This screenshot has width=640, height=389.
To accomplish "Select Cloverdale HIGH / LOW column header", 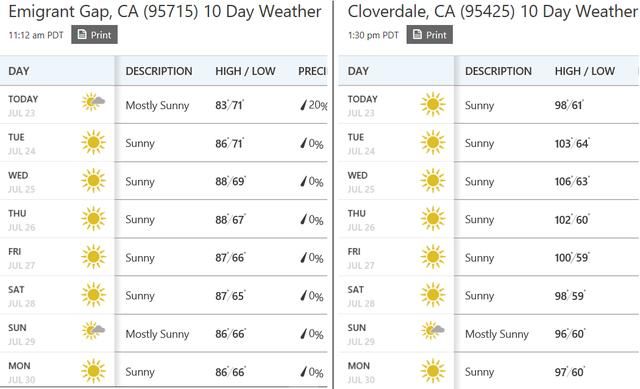I will pyautogui.click(x=584, y=71).
